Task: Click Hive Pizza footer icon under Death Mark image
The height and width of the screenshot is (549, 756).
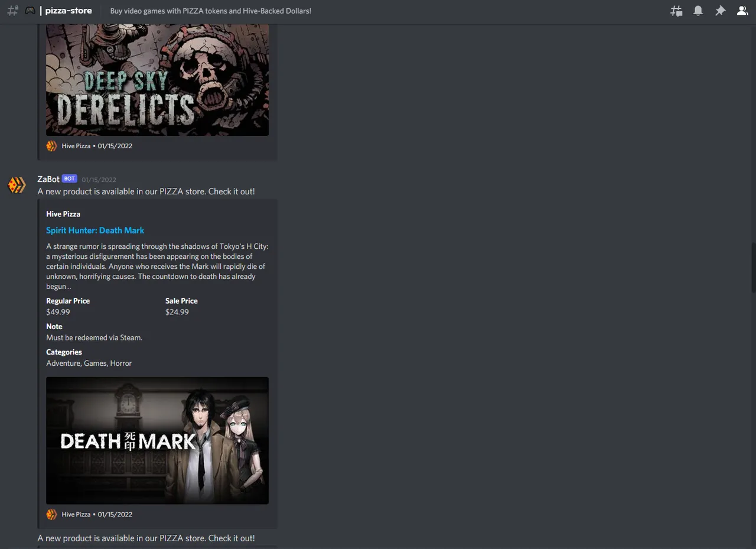Action: 52,514
